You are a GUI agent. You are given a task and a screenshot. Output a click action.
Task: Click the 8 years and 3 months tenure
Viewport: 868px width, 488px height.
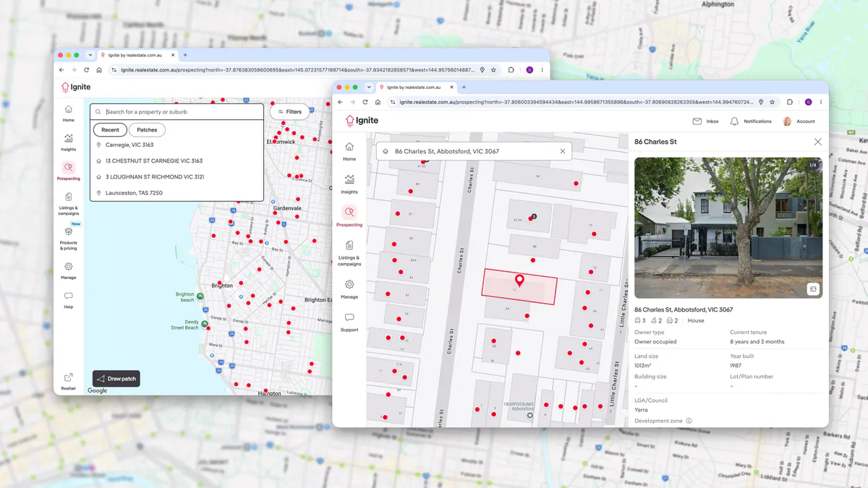pos(757,342)
